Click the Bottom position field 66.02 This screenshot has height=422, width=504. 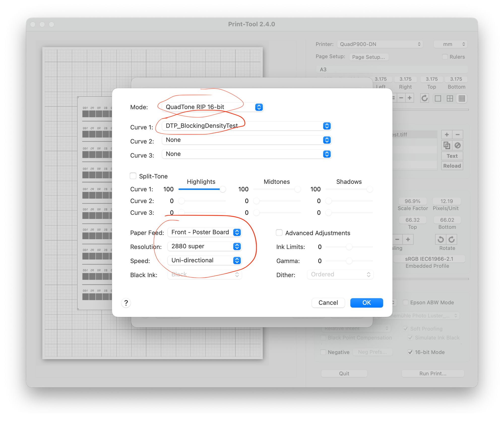447,220
